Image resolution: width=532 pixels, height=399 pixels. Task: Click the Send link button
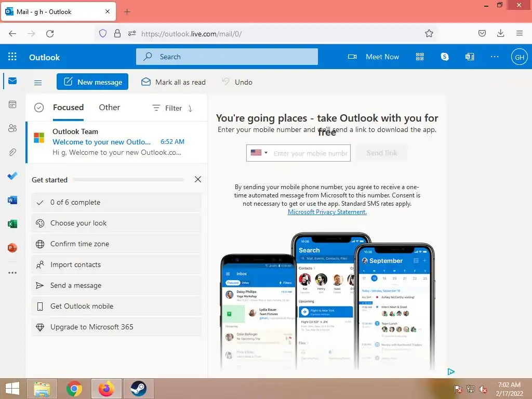coord(382,153)
